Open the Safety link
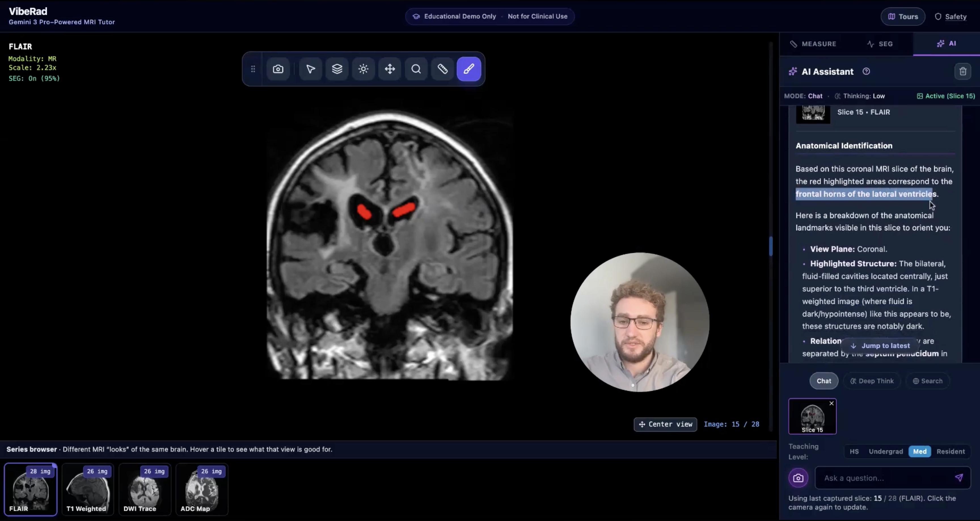980x521 pixels. [x=950, y=16]
